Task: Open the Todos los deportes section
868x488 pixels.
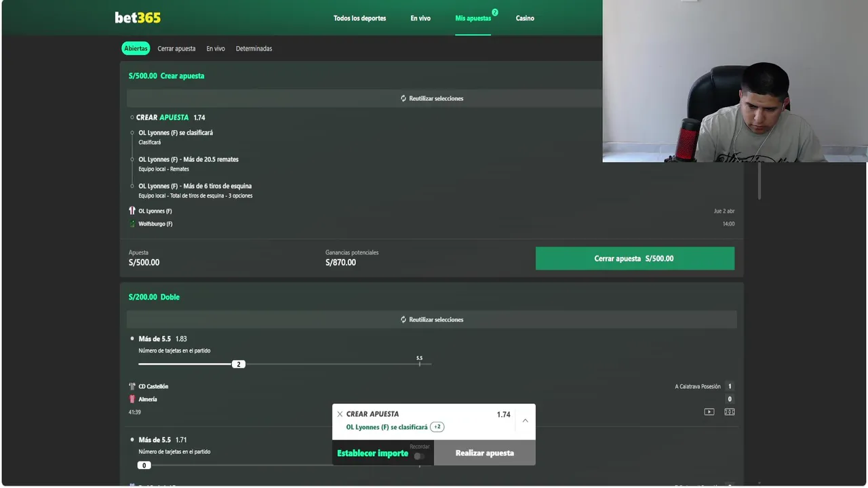Action: [359, 18]
